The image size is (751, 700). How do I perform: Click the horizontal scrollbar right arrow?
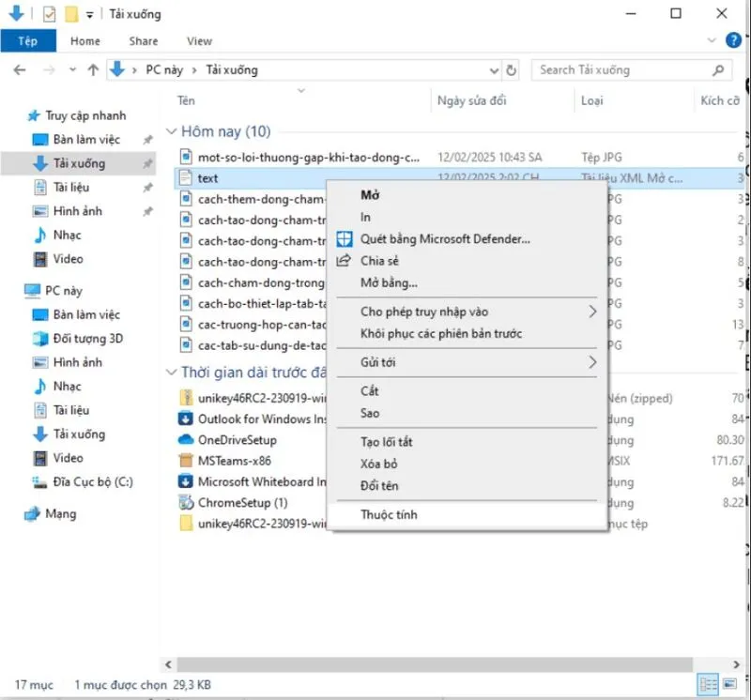[x=736, y=664]
